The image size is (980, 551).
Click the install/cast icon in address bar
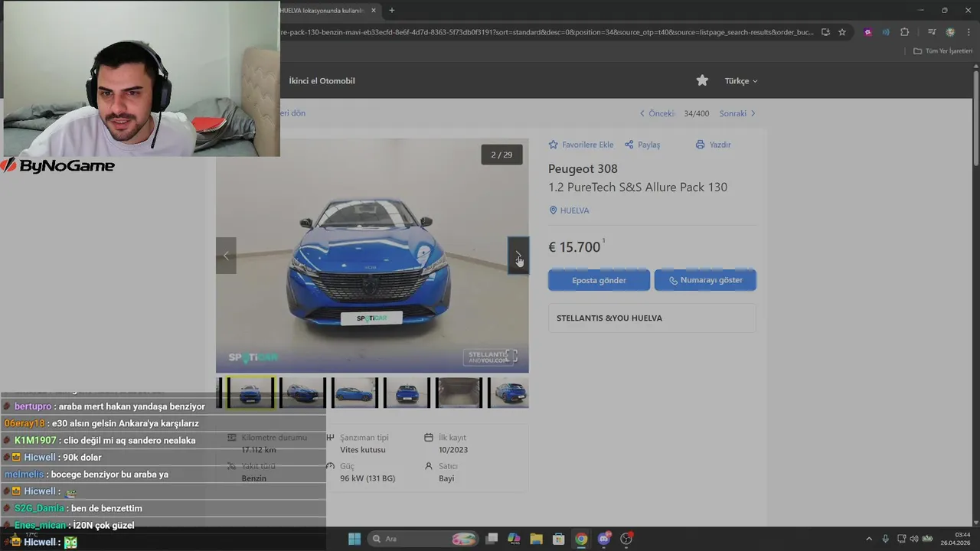click(x=825, y=32)
